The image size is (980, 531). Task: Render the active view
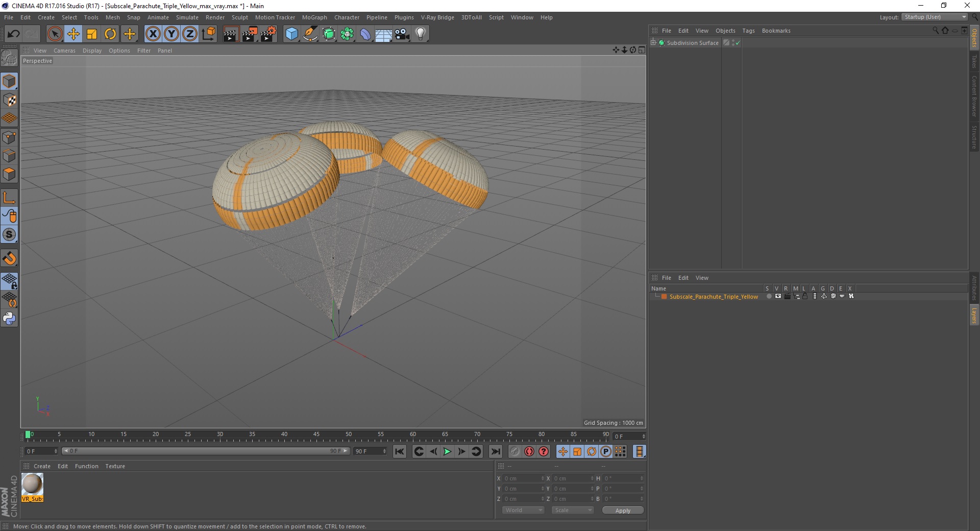(x=231, y=34)
